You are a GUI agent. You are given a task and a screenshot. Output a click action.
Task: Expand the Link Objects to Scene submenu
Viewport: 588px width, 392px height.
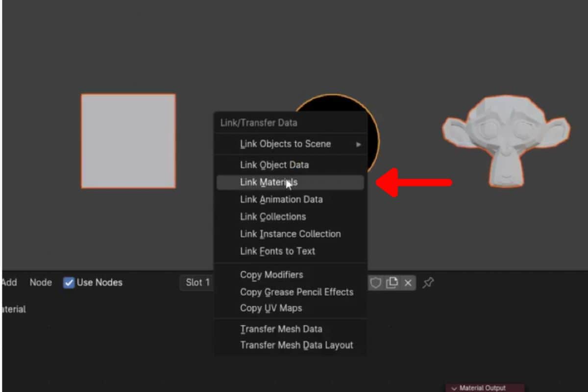point(286,144)
